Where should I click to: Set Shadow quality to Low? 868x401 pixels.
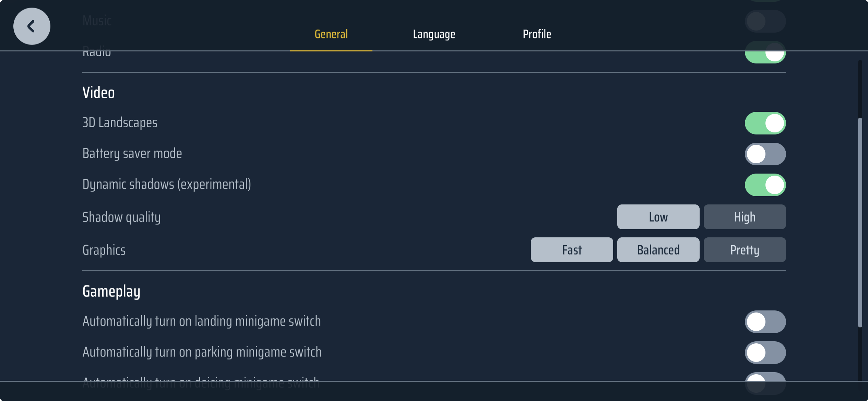(658, 217)
